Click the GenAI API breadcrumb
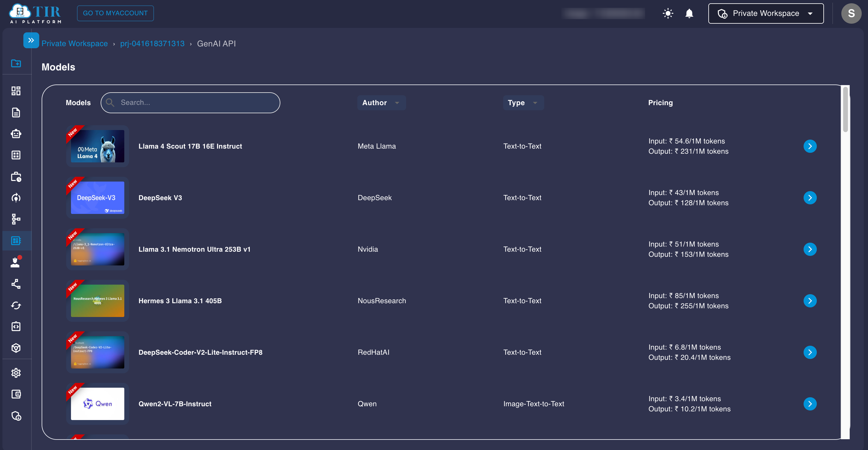868x450 pixels. 216,43
